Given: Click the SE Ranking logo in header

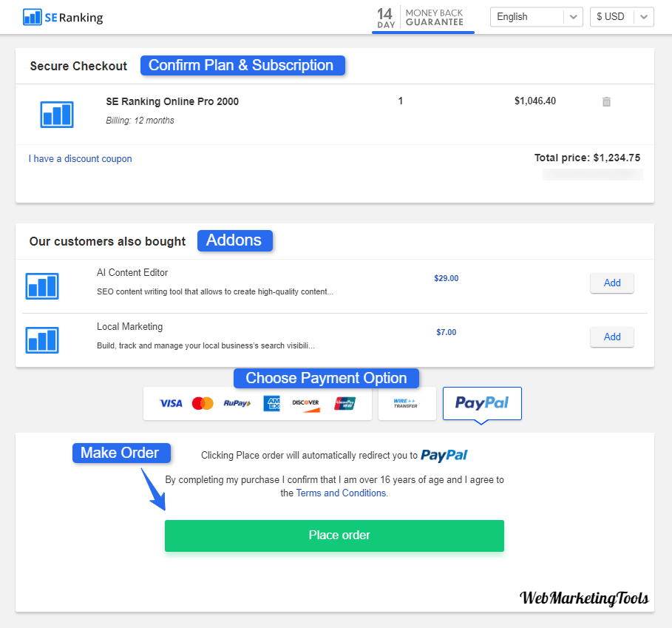Looking at the screenshot, I should (63, 17).
